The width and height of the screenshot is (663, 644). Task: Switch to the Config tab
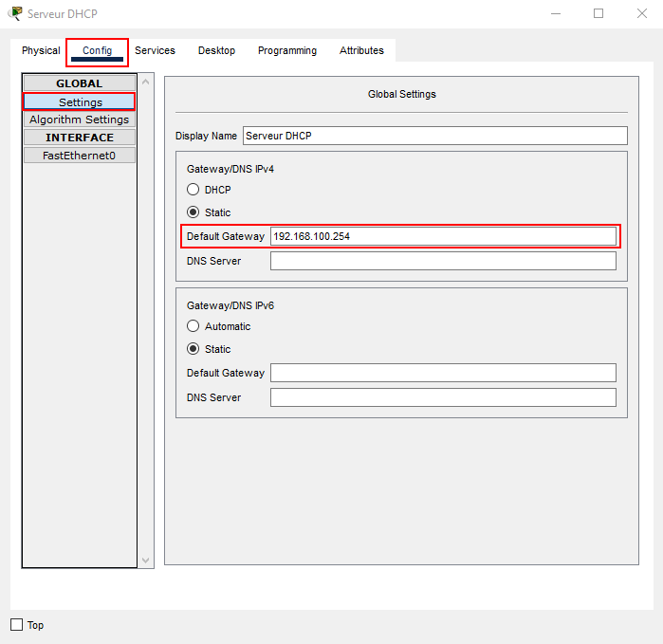coord(98,50)
